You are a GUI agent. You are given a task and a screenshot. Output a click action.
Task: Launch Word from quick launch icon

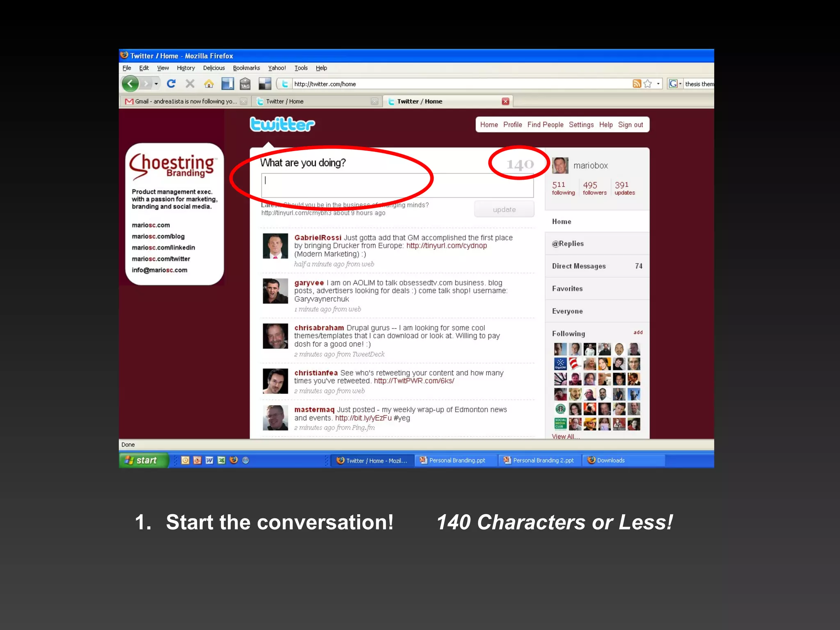[x=209, y=460]
